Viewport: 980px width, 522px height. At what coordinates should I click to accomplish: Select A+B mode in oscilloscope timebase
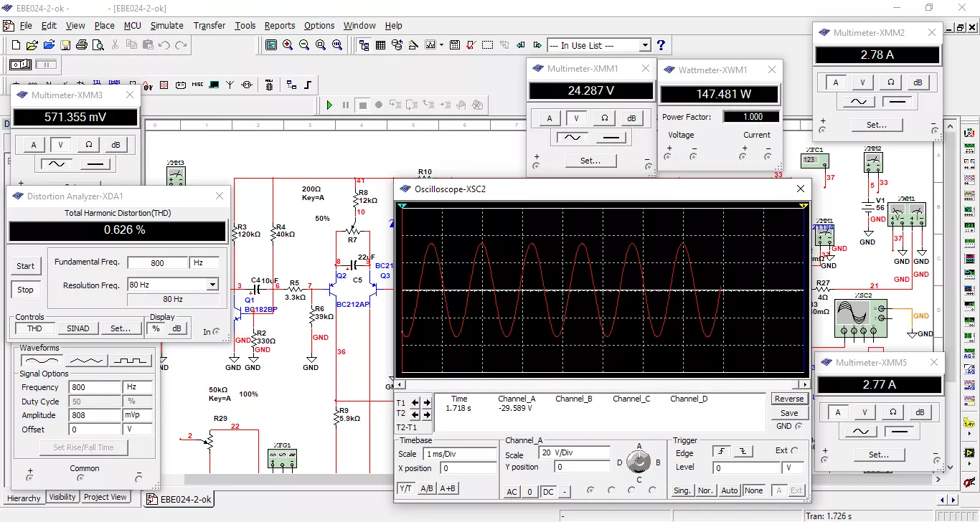[448, 488]
